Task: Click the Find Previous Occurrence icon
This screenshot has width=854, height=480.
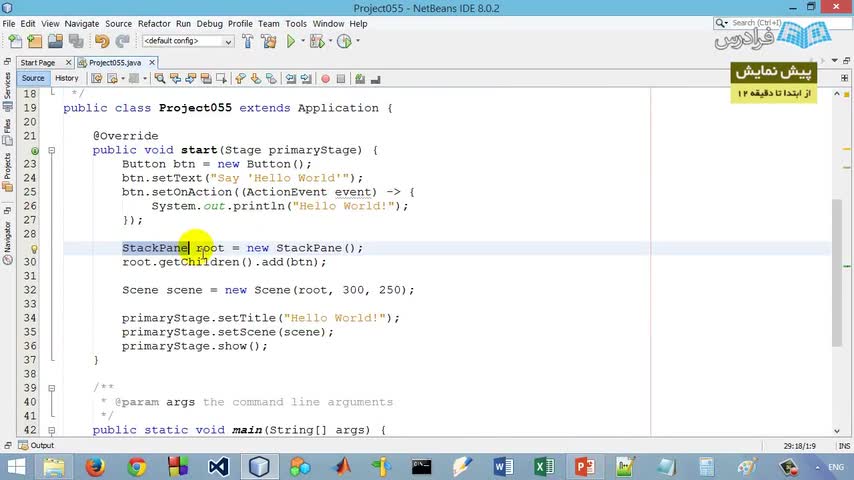Action: point(175,79)
